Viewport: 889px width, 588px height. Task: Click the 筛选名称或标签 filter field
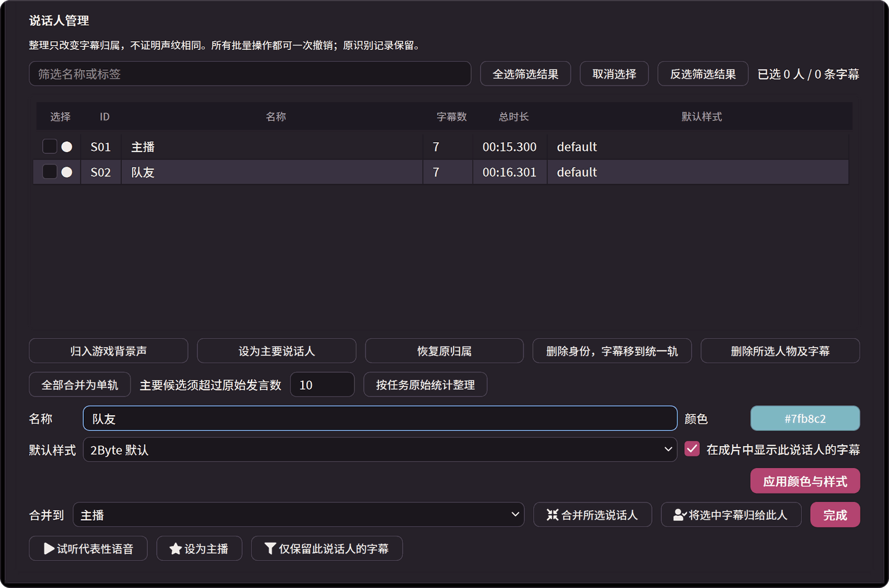[250, 73]
